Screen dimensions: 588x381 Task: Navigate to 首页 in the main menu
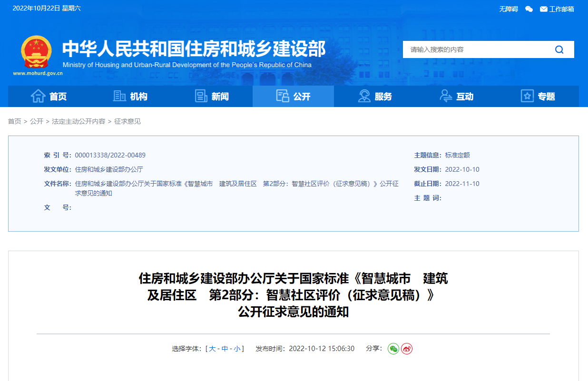tap(58, 96)
